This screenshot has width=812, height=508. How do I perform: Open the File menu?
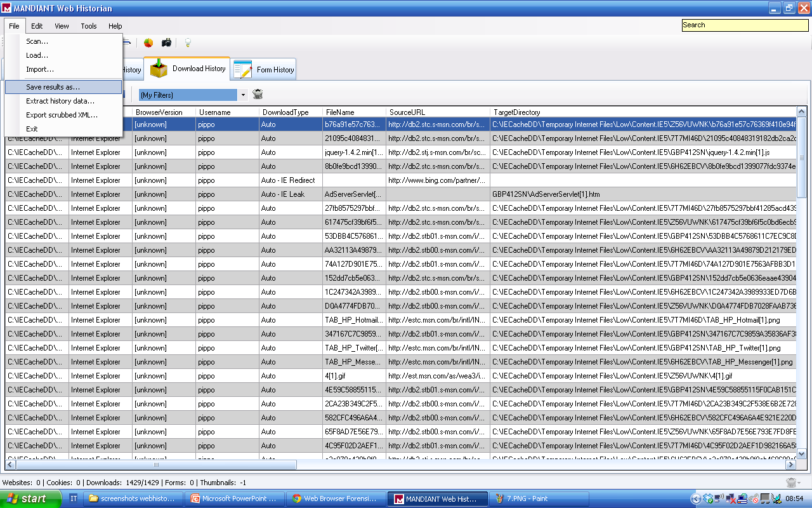[x=14, y=26]
